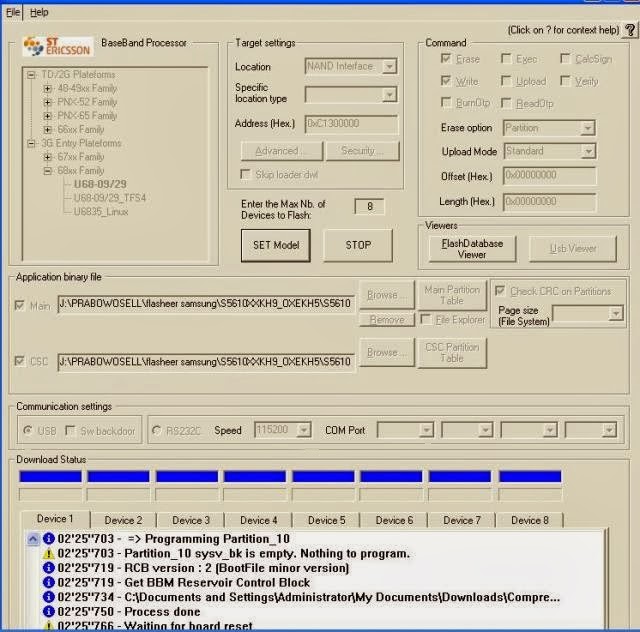
Task: Toggle Skip loader dwl checkbox
Action: click(x=245, y=174)
